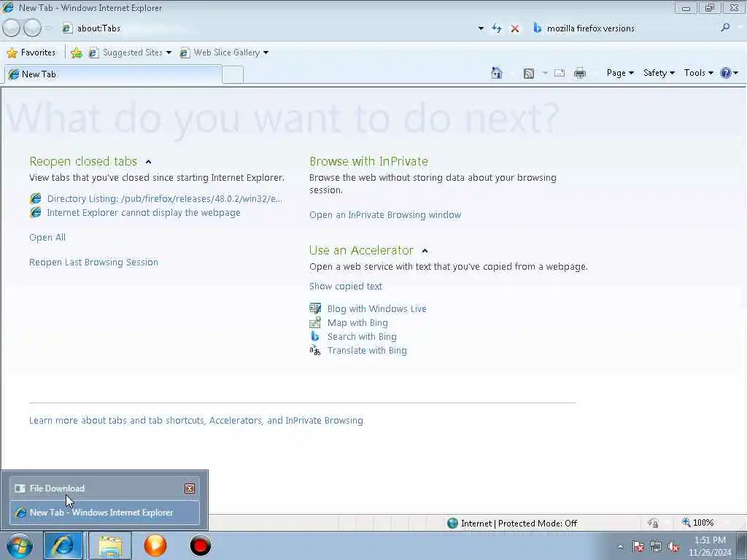Click the 100% zoom level control
Screen dimensions: 747x560
[698, 523]
